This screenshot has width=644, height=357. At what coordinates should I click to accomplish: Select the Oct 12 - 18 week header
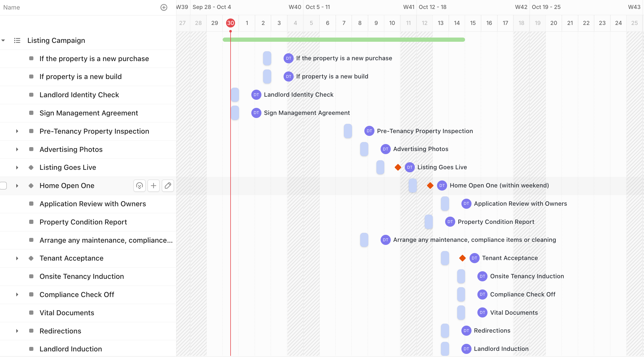[x=432, y=7]
